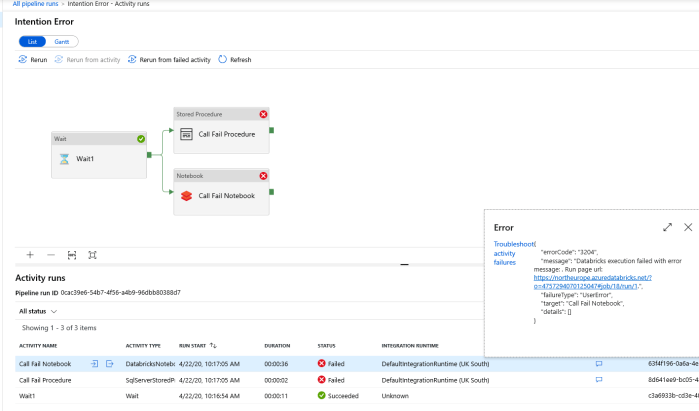Click the 00:00:36 duration cell
699x411 pixels.
pyautogui.click(x=276, y=364)
